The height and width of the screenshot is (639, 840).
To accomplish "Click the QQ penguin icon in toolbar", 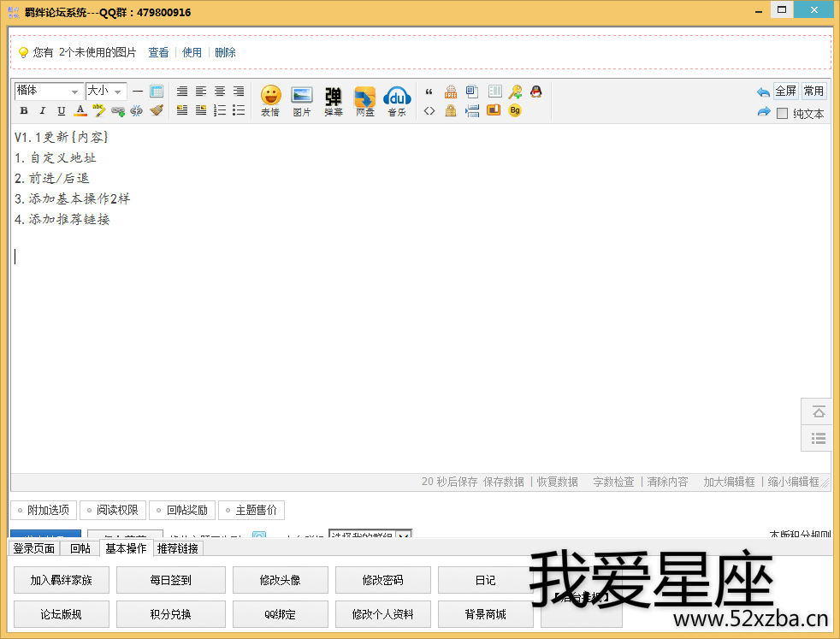I will coord(536,92).
